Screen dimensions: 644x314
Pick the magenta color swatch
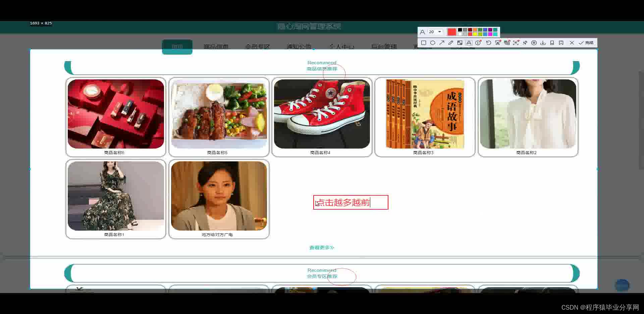(490, 34)
